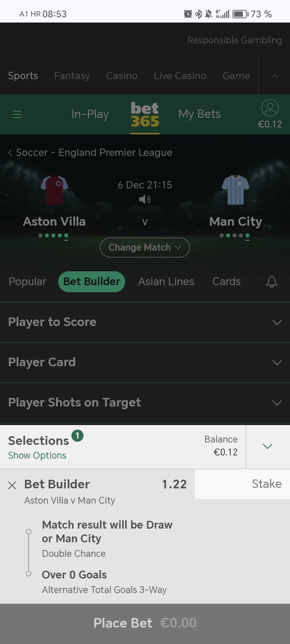
Task: Expand Player Shots on Target section
Action: click(x=145, y=402)
